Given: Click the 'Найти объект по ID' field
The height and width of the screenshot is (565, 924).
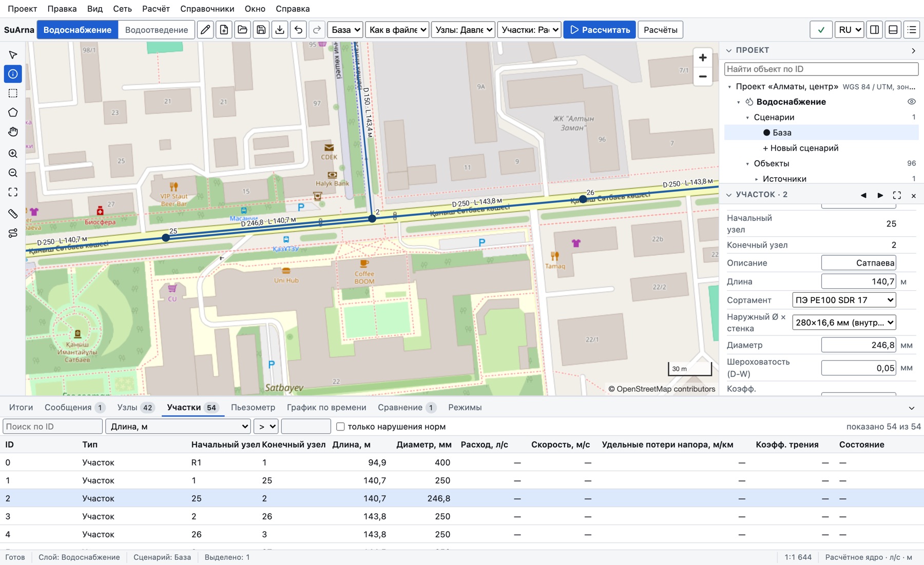Looking at the screenshot, I should [x=821, y=69].
